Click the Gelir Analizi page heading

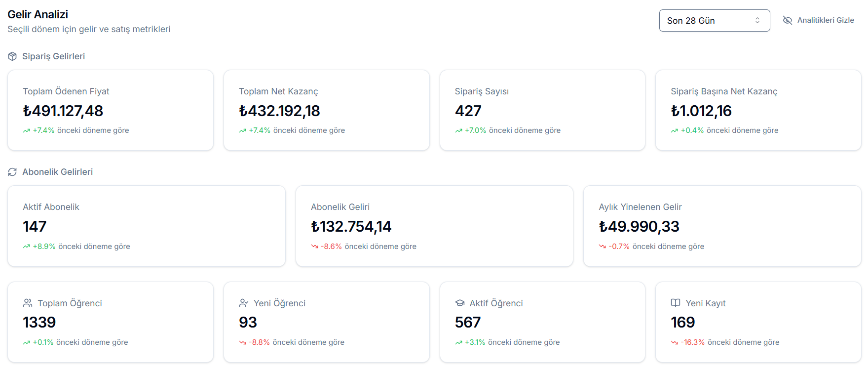38,14
